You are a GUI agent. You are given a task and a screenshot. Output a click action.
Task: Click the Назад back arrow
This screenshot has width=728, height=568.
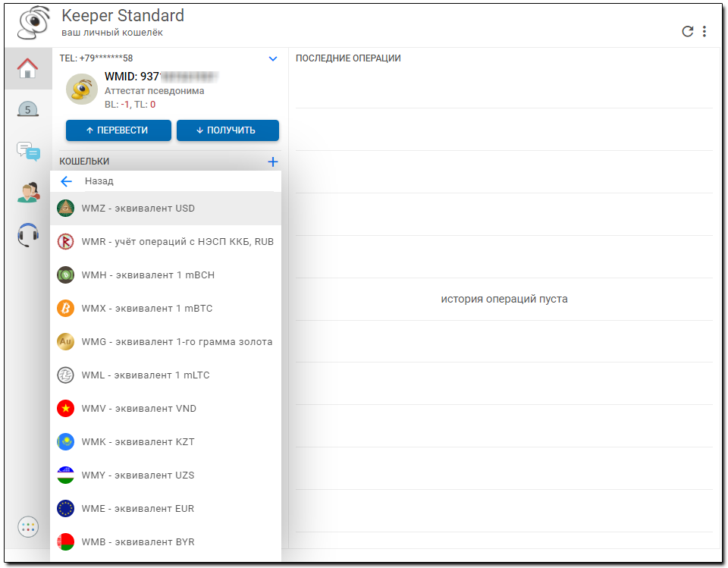pyautogui.click(x=67, y=181)
